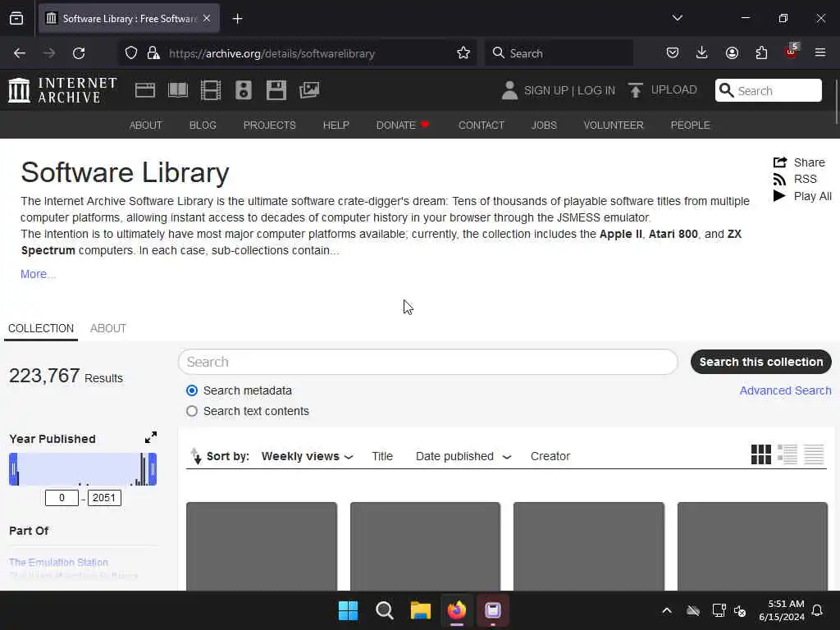Open the Internet Archive home logo
Screen dimensions: 840x630
62,90
